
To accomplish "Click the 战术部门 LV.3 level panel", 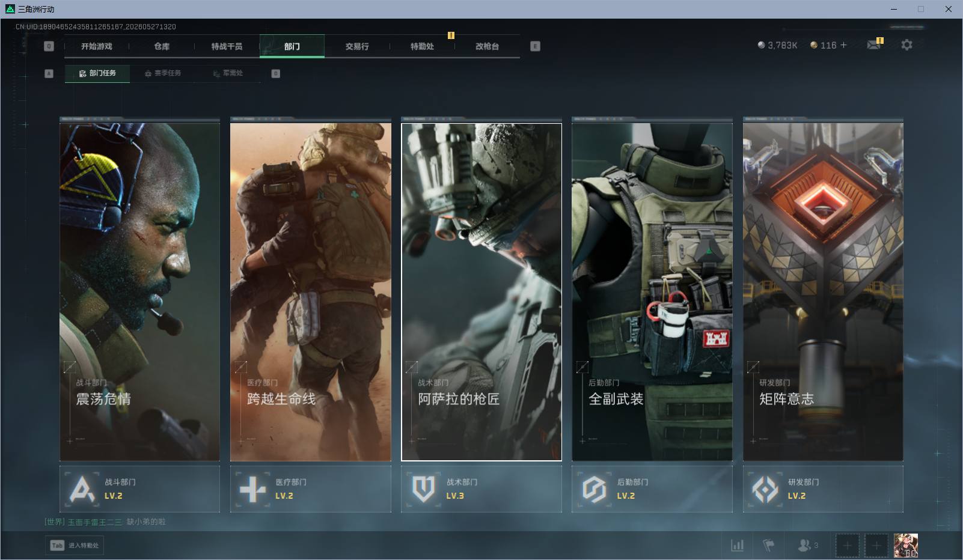I will 481,489.
